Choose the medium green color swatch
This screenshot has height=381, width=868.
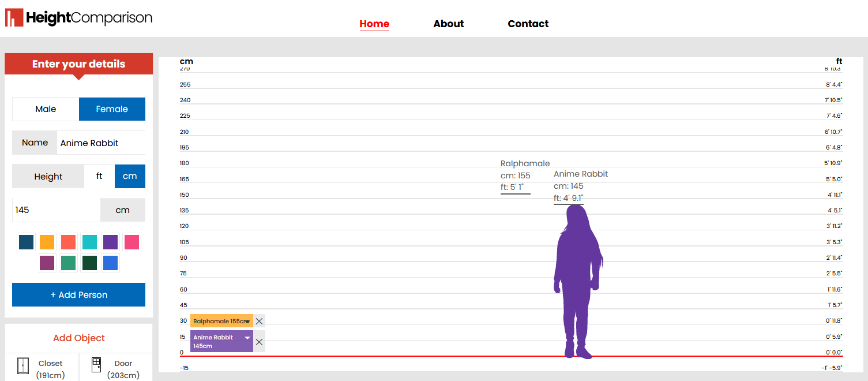click(x=68, y=263)
